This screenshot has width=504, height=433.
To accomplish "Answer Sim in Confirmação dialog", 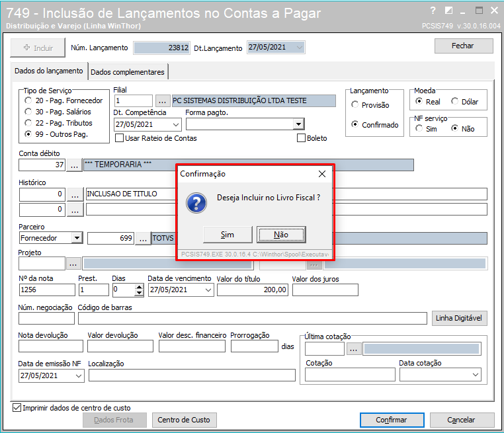I will click(x=228, y=235).
